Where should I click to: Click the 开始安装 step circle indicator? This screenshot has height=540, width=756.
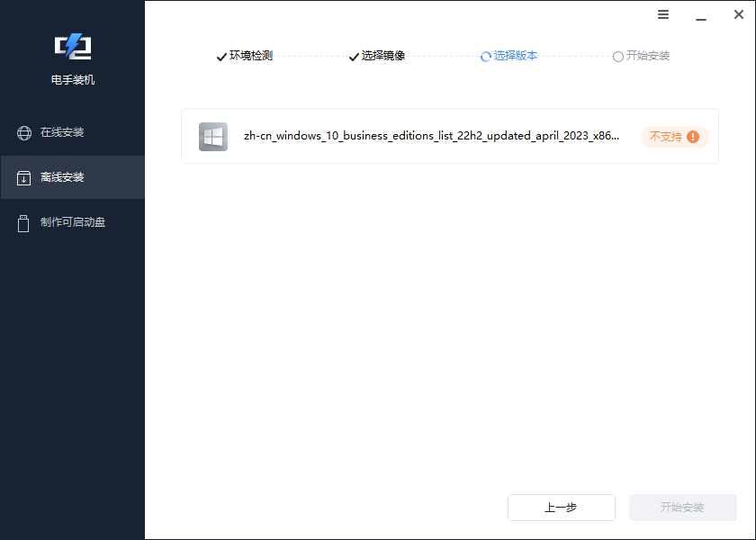[x=618, y=56]
